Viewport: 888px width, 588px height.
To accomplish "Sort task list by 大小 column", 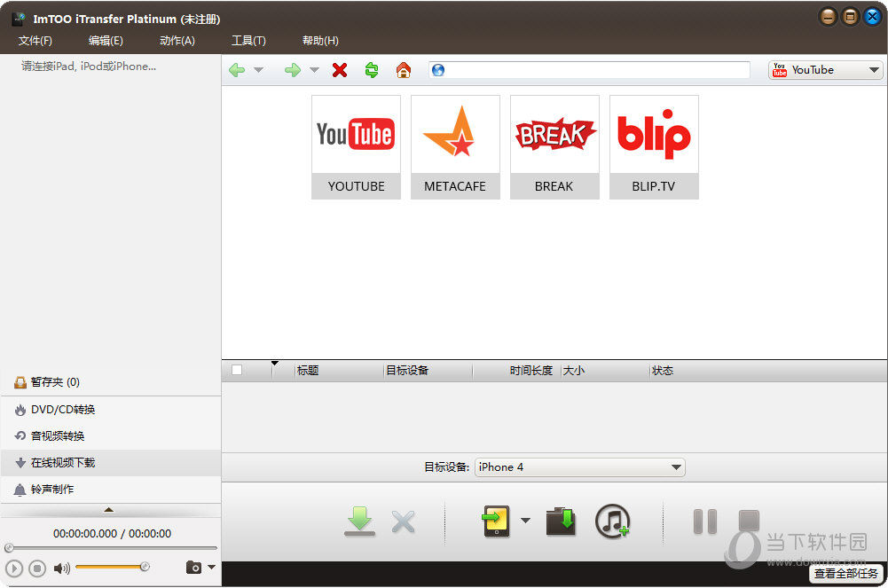I will tap(605, 371).
